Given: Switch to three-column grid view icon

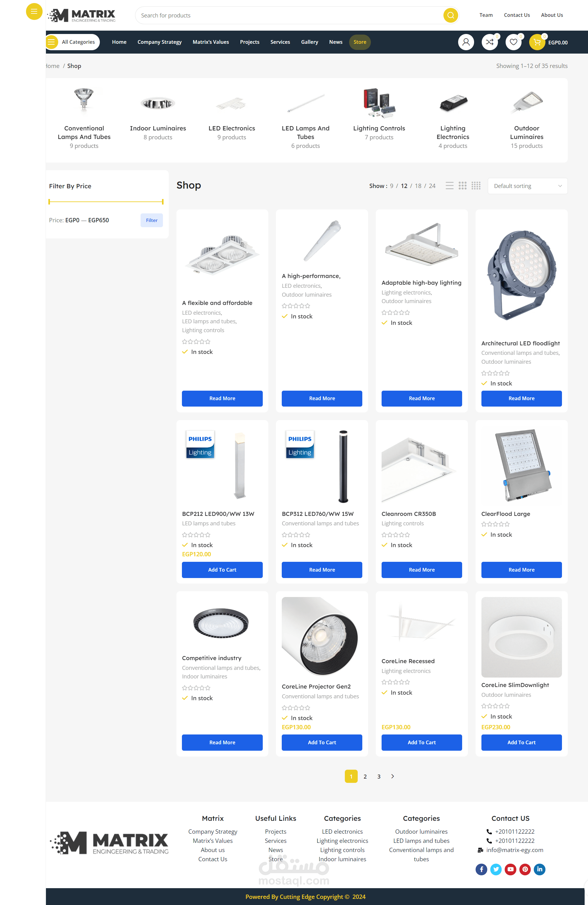Looking at the screenshot, I should [x=462, y=186].
